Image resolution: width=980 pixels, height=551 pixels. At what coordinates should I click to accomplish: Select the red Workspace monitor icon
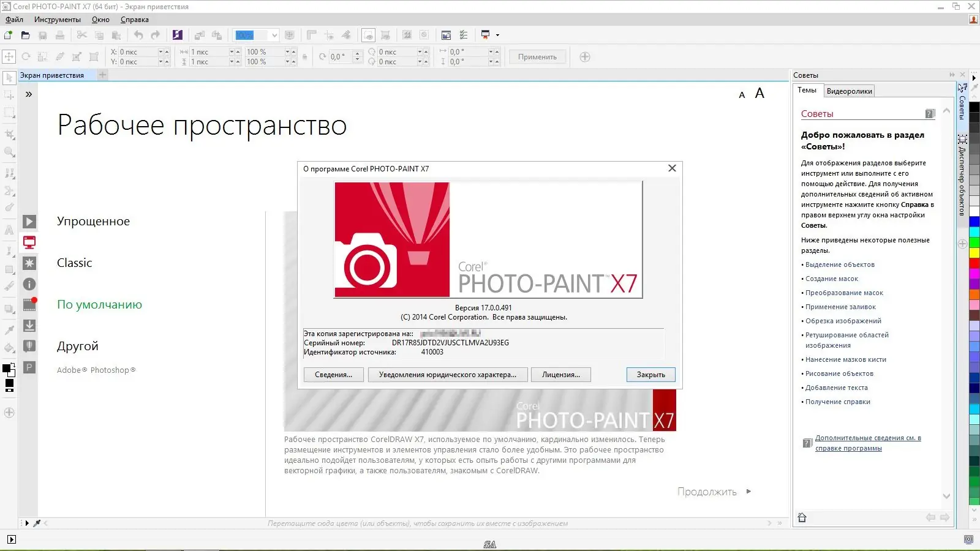[x=29, y=242]
